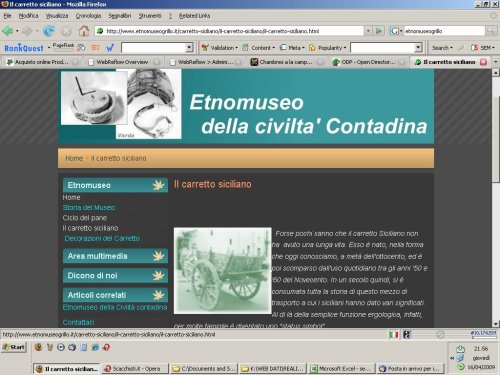Open Meta dropdown in RankQuest toolbar
This screenshot has height=375, width=500.
tap(292, 48)
